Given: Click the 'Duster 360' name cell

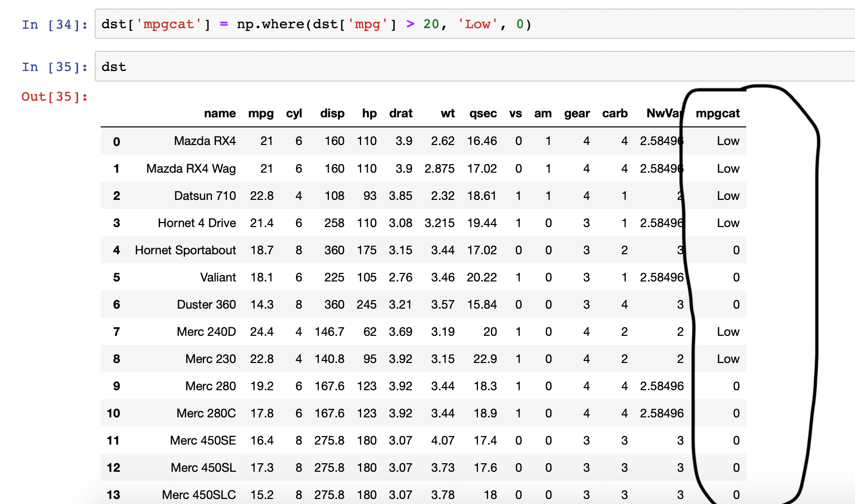Looking at the screenshot, I should click(206, 305).
